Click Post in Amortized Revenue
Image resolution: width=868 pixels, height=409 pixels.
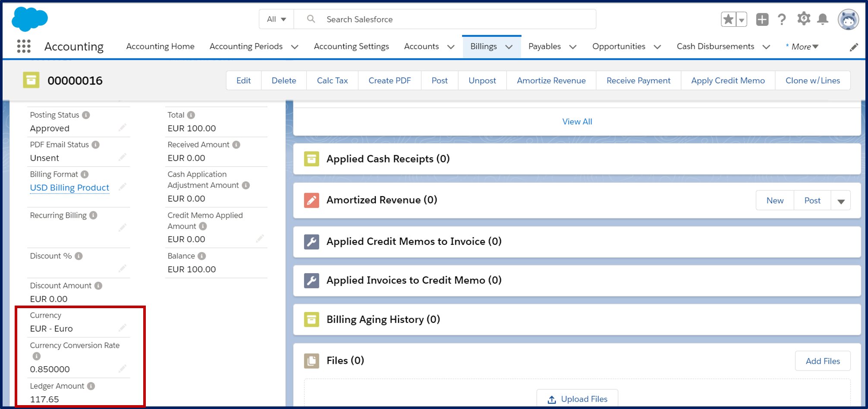point(812,201)
